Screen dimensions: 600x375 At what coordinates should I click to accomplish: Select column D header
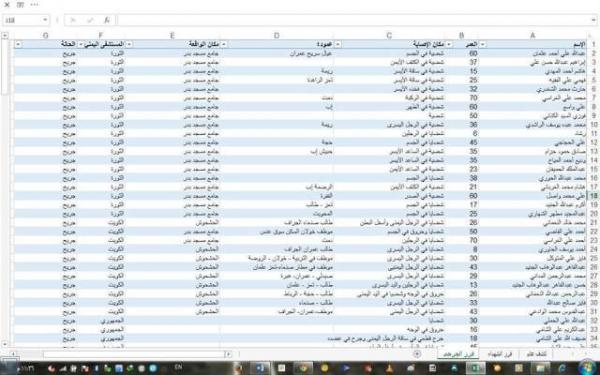point(277,36)
